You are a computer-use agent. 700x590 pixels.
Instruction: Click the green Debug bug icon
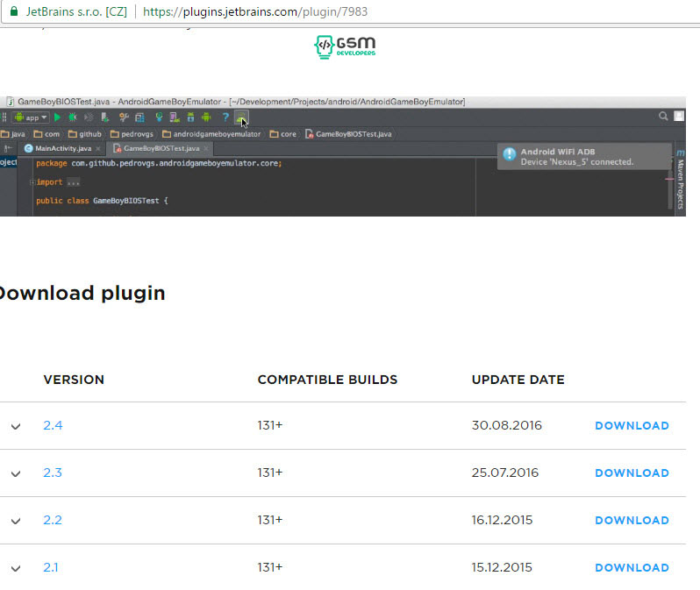72,117
